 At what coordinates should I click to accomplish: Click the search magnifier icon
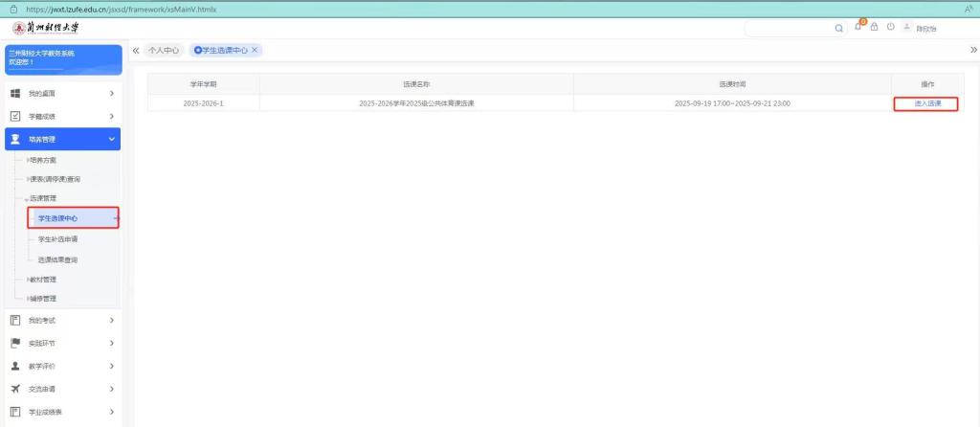[839, 28]
